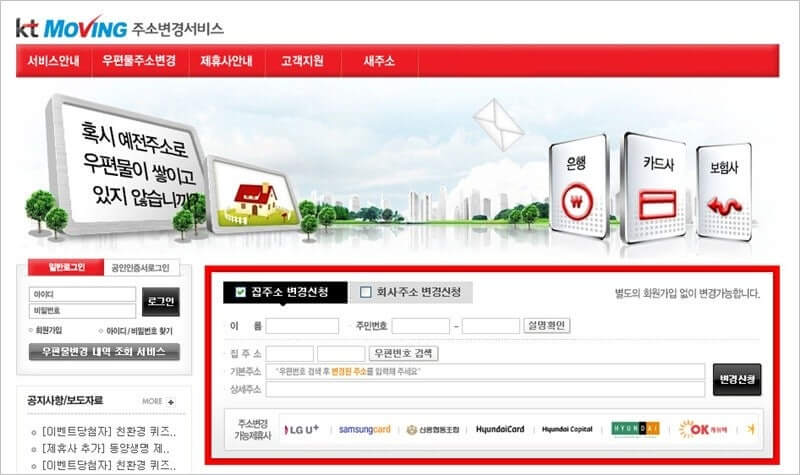
Task: Focus the first 집주소 postal code field
Action: click(x=290, y=354)
